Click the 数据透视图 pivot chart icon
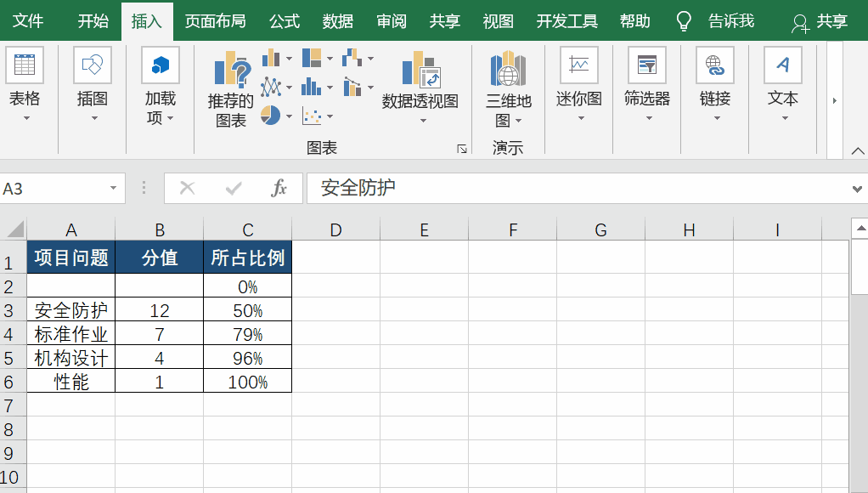This screenshot has height=493, width=868. 420,69
